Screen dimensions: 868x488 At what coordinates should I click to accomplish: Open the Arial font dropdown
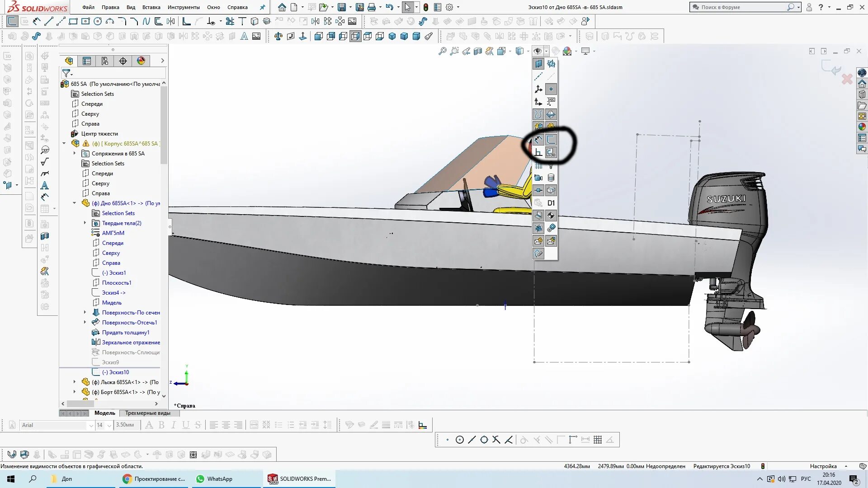[x=91, y=425]
